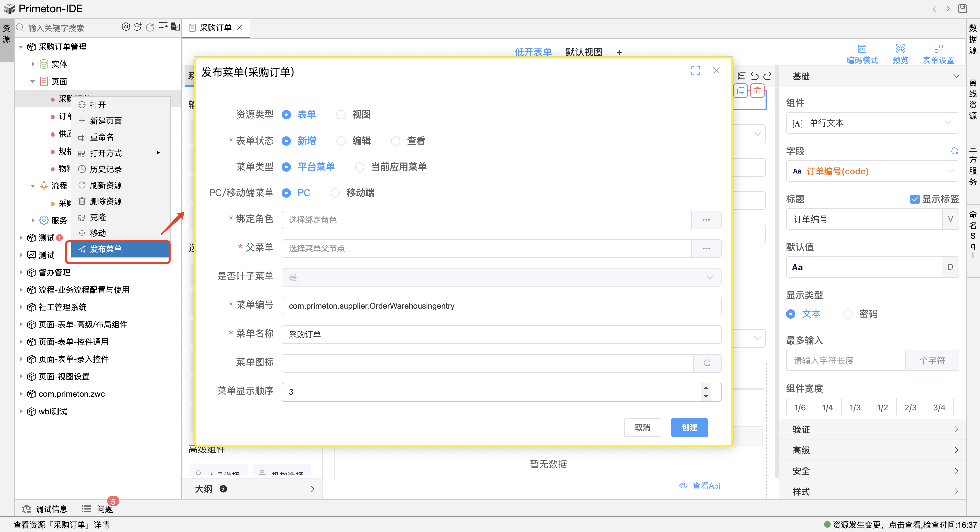Click the red delete trash icon

pyautogui.click(x=757, y=91)
